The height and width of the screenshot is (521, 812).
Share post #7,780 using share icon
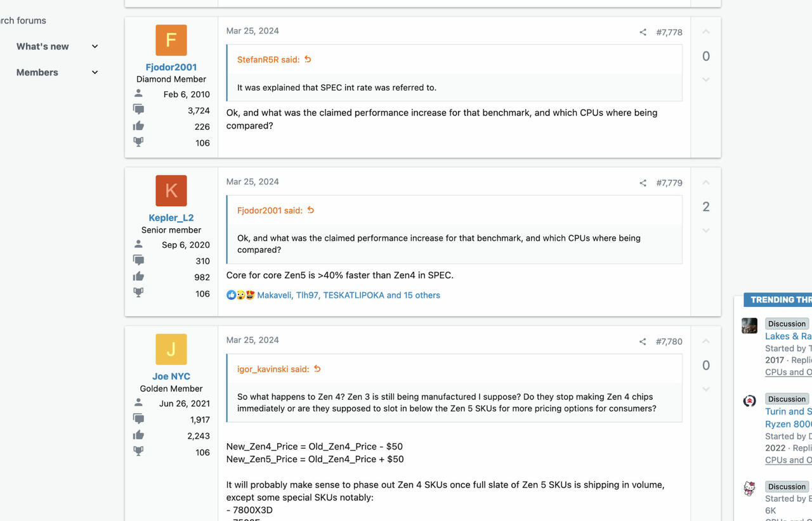tap(643, 342)
